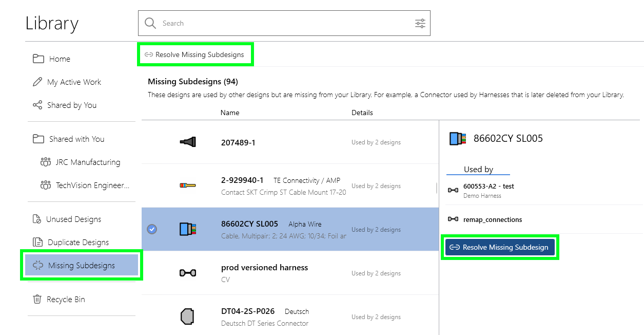
Task: Open search filter settings icon
Action: pos(420,23)
